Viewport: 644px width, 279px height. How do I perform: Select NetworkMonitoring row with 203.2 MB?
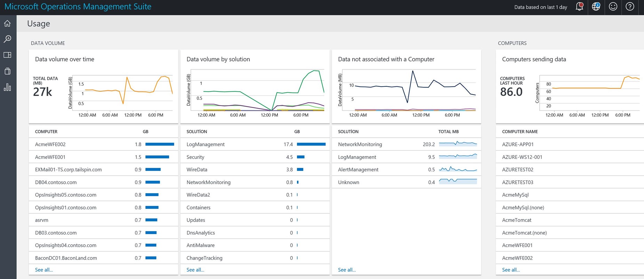click(x=406, y=144)
